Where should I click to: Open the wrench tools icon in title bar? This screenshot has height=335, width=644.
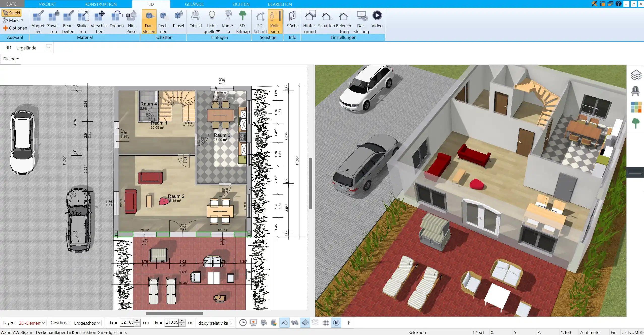point(594,4)
